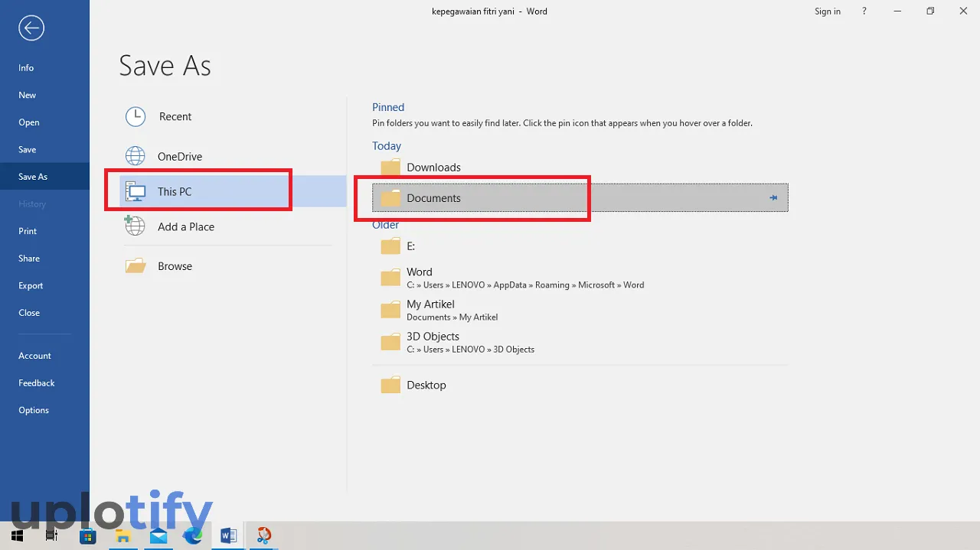Screen dimensions: 980x550
Task: Choose Close in the backstage menu
Action: (x=29, y=313)
